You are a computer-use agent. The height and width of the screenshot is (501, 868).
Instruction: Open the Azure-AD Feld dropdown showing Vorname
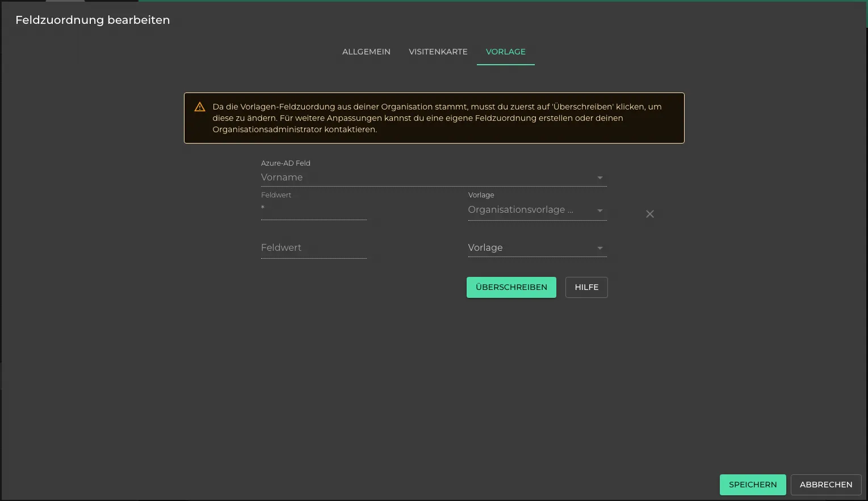point(434,178)
